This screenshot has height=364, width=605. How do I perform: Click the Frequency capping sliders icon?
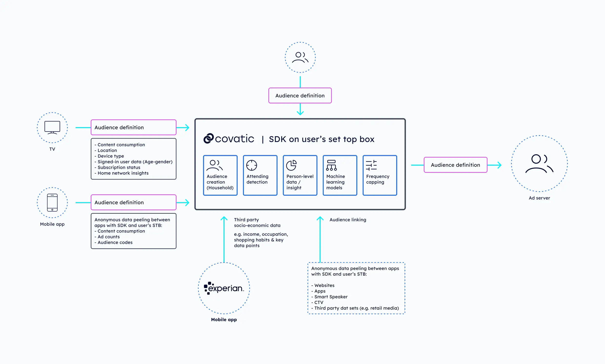[x=371, y=165]
